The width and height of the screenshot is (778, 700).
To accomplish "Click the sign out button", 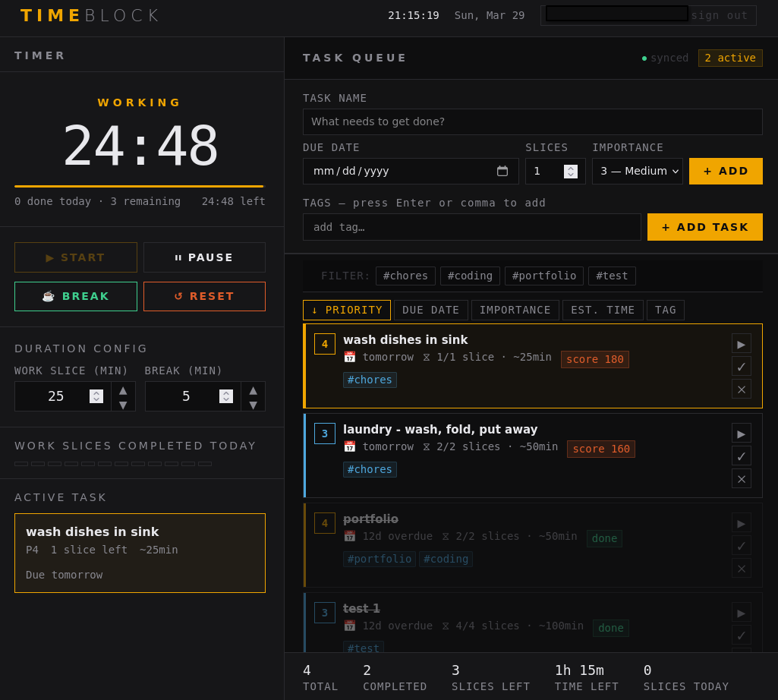I will click(x=720, y=15).
